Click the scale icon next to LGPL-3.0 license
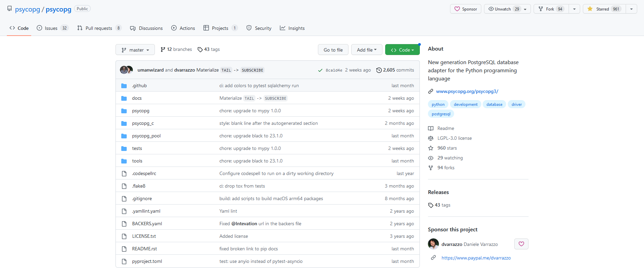The width and height of the screenshot is (644, 270). point(431,138)
